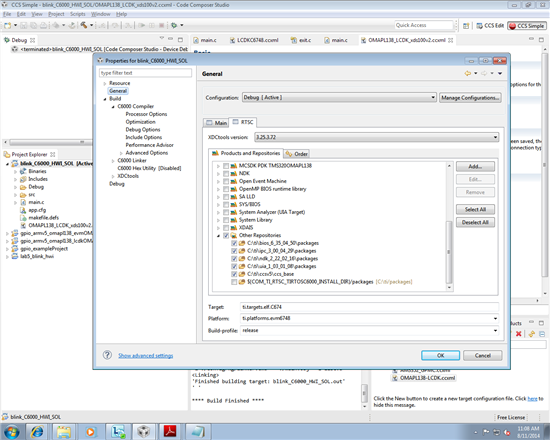Viewport: 550px width, 440px height.
Task: Click the SYS/BIOS product icon
Action: click(x=234, y=204)
